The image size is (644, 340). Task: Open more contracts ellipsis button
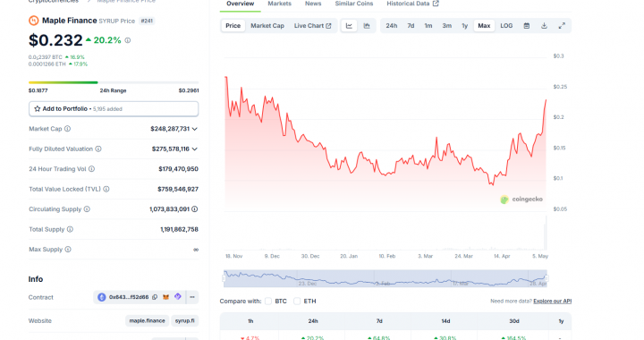point(192,297)
